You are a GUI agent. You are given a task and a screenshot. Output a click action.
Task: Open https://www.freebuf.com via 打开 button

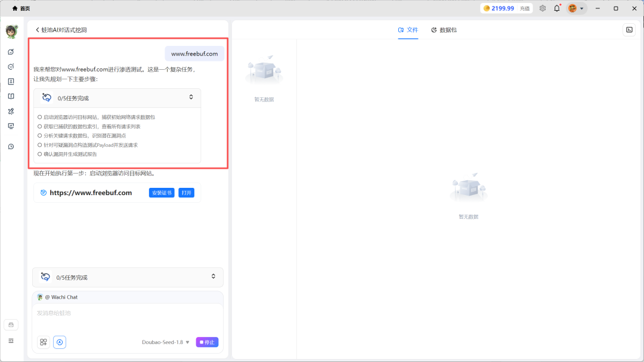click(x=186, y=193)
